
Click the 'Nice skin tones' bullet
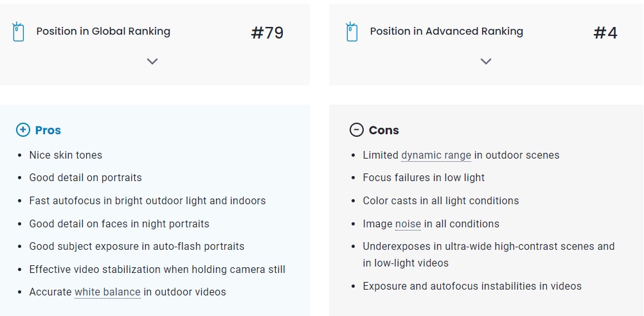(66, 155)
